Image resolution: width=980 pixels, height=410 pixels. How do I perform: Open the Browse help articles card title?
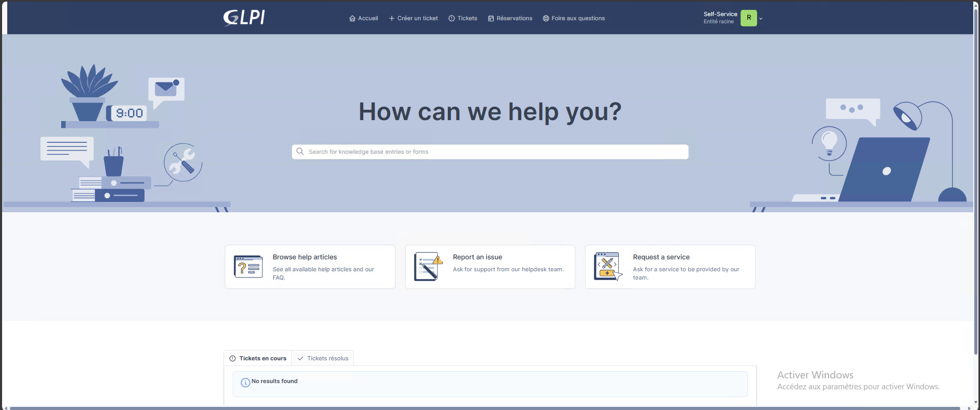(305, 257)
